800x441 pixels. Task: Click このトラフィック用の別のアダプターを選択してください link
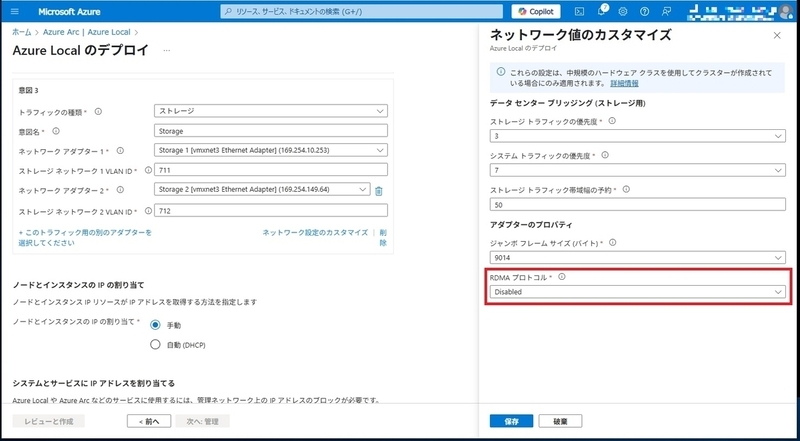coord(85,237)
